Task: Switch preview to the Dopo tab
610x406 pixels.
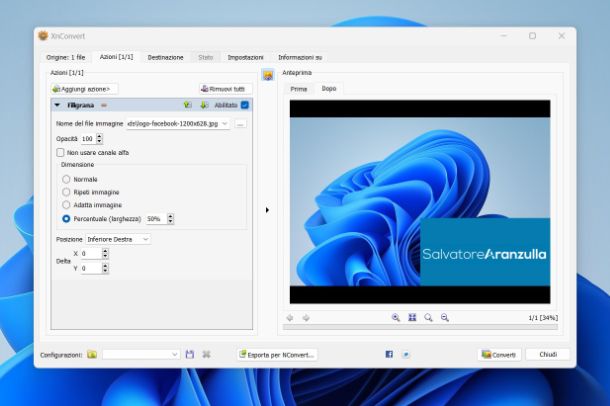Action: click(x=329, y=88)
